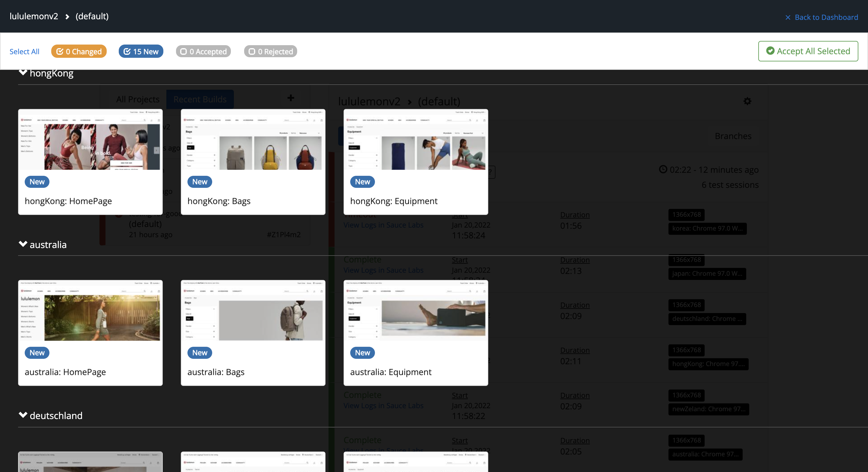Click the clock icon by 02:22

[x=663, y=169]
